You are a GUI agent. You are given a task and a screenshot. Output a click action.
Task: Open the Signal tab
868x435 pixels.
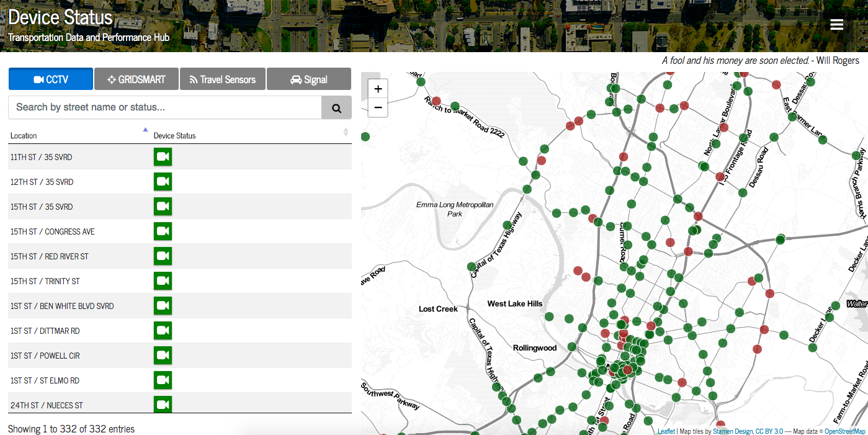pos(308,79)
